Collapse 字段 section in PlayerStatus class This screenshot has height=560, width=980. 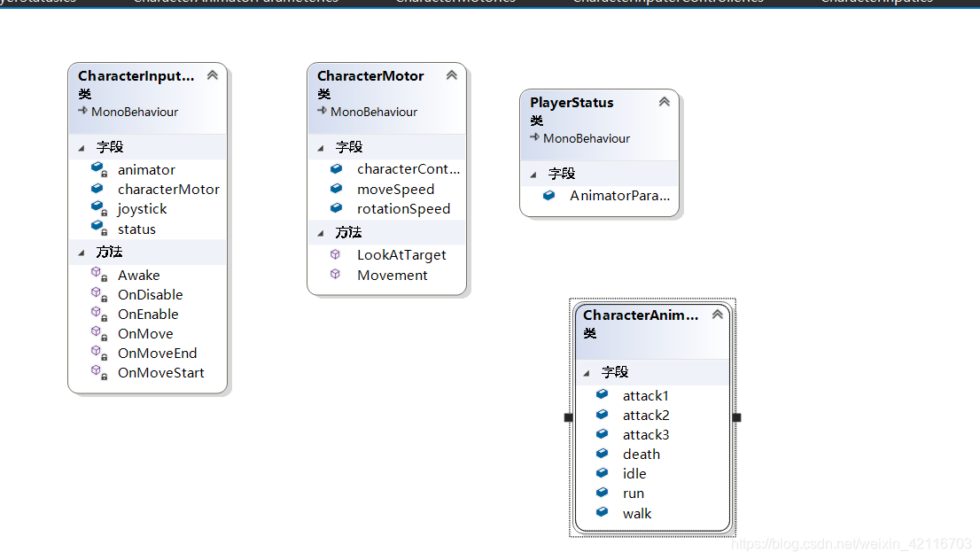pyautogui.click(x=533, y=175)
